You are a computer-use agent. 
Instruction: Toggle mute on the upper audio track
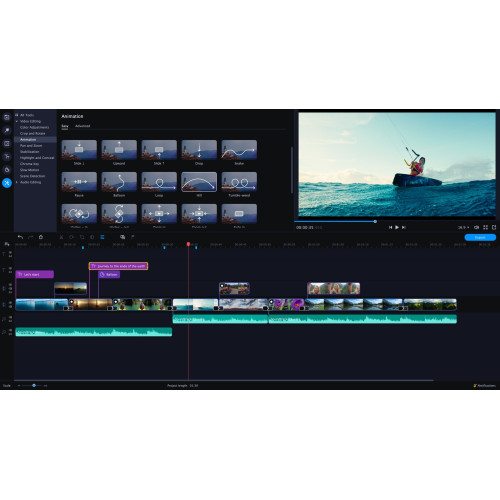(x=10, y=317)
